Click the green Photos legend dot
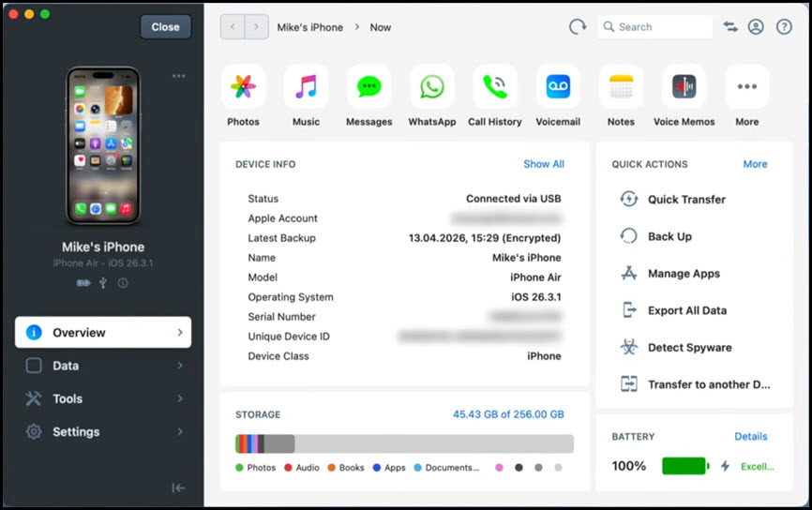This screenshot has width=812, height=510. pyautogui.click(x=239, y=468)
